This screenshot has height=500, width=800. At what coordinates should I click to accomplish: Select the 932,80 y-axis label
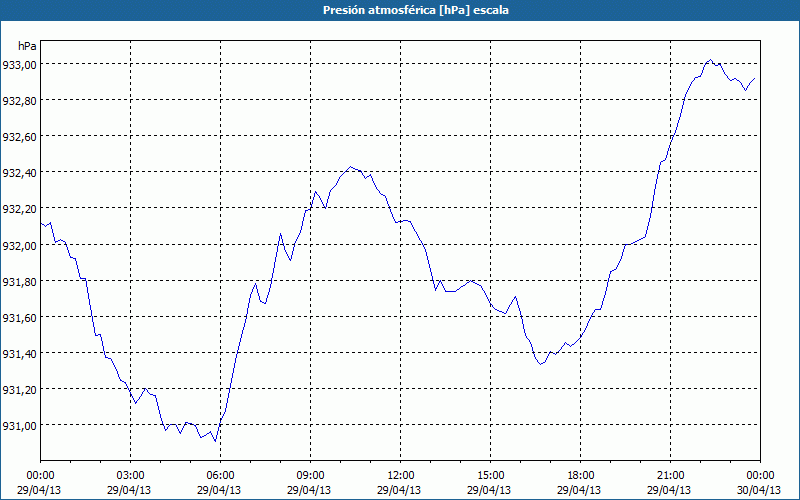pyautogui.click(x=19, y=101)
